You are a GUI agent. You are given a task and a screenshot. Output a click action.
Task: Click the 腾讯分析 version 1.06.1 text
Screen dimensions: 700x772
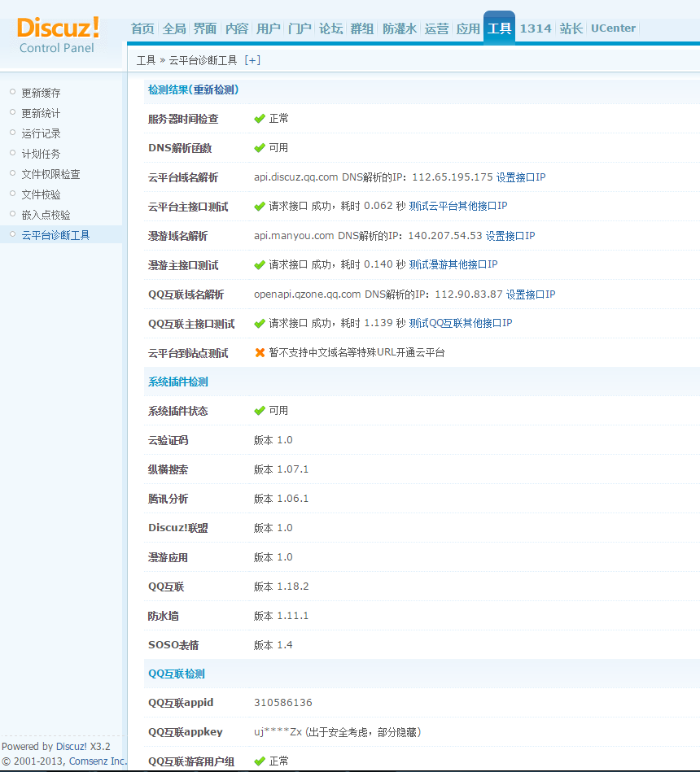(282, 499)
